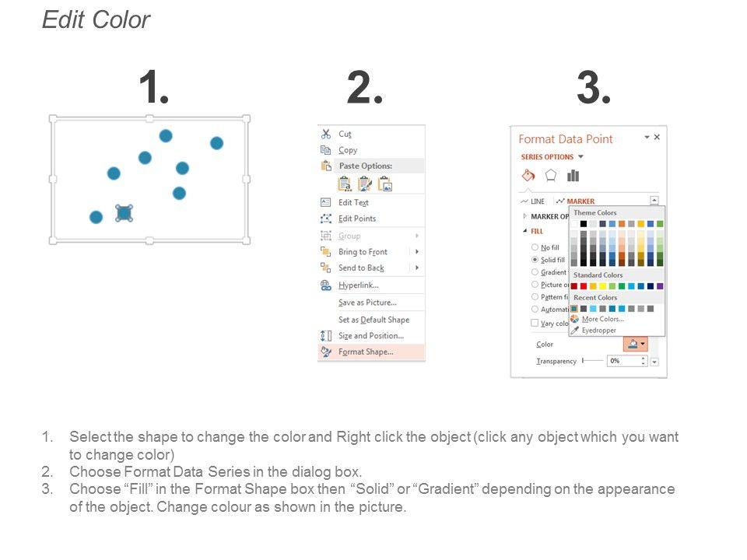Click Hyperlink in the context menu
This screenshot has height=560, width=747.
(x=358, y=285)
